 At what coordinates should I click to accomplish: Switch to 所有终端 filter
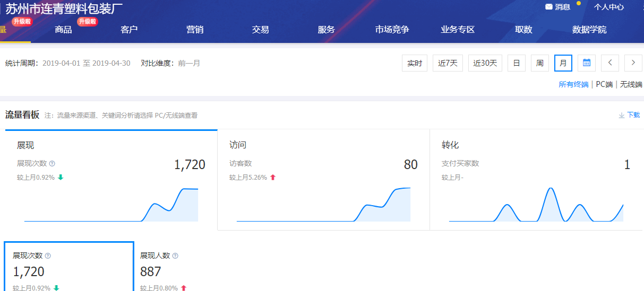tap(573, 84)
